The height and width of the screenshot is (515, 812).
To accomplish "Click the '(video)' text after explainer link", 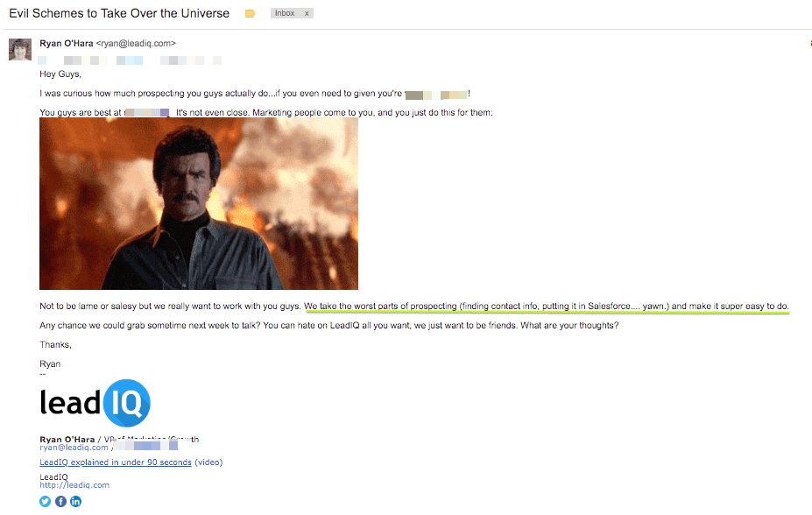I will click(208, 462).
